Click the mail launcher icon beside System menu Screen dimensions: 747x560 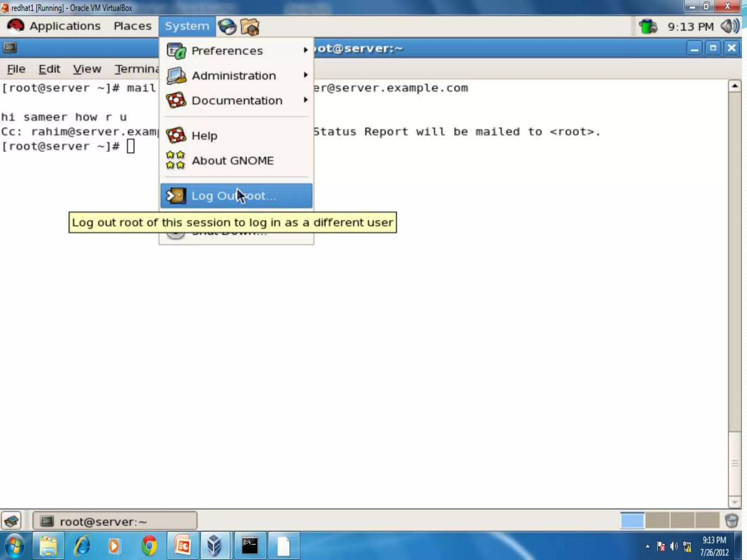click(x=250, y=27)
